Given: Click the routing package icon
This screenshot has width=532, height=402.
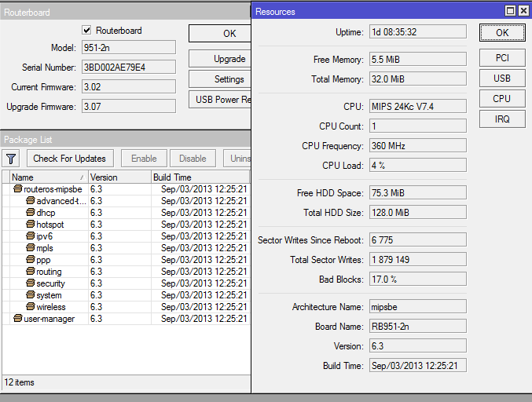Looking at the screenshot, I should tap(31, 271).
